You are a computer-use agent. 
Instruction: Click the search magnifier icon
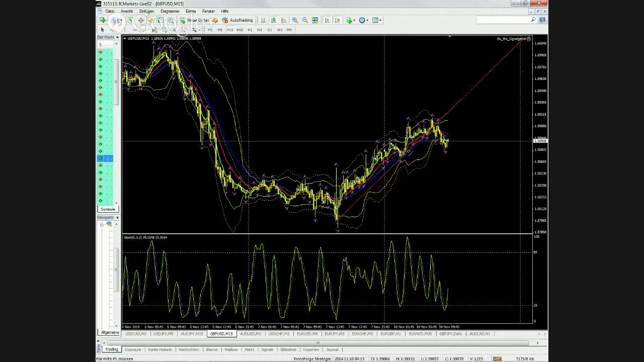(x=533, y=20)
